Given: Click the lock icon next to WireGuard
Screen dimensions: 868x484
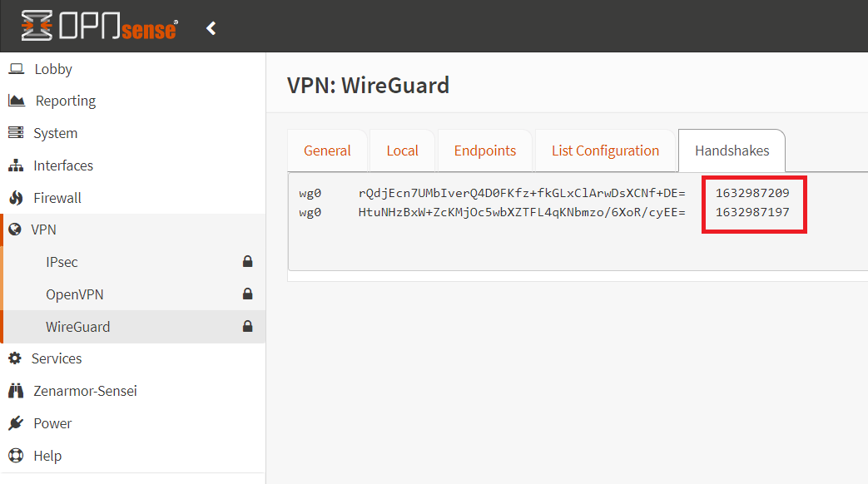Looking at the screenshot, I should (247, 326).
